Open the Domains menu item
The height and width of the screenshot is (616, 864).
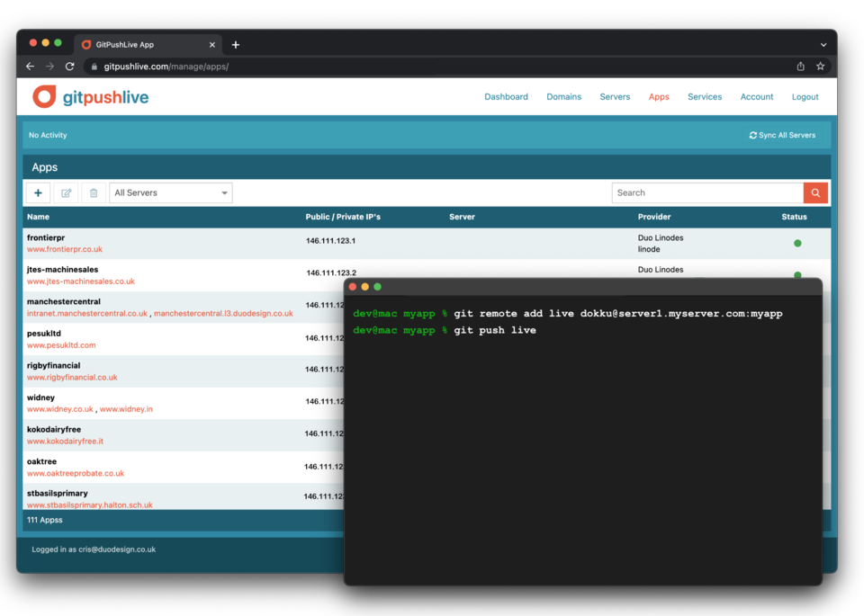point(563,97)
